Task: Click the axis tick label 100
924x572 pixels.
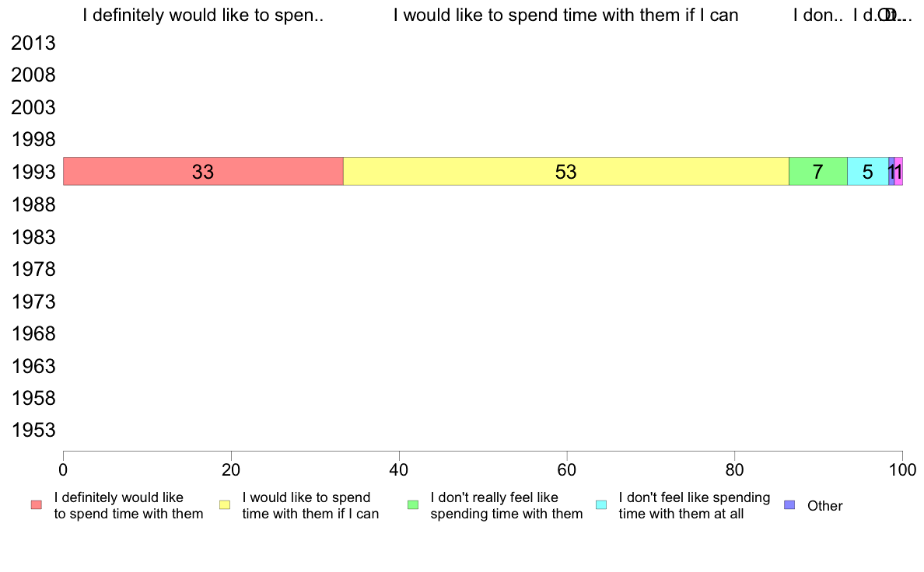Action: 902,469
